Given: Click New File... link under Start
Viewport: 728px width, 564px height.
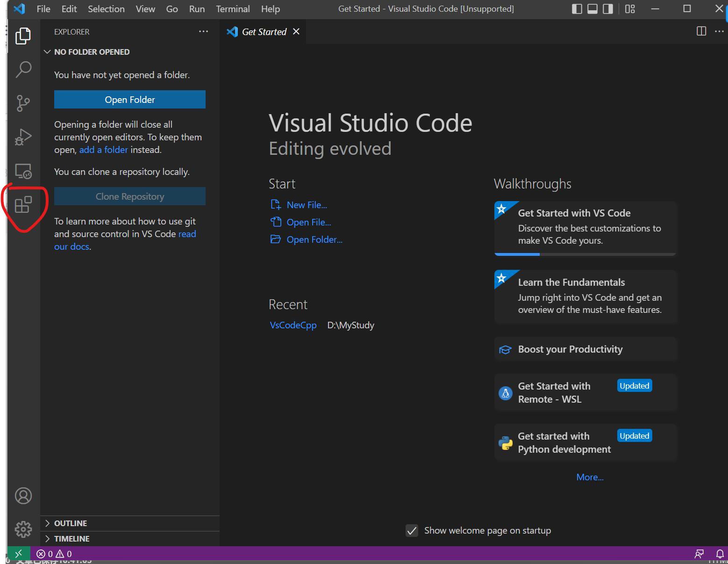Looking at the screenshot, I should tap(307, 205).
